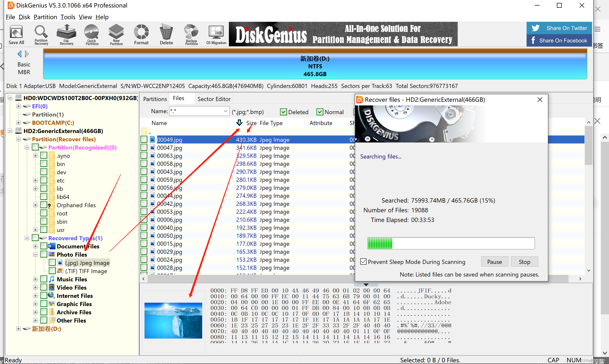The image size is (609, 364).
Task: Check the Partition(Recognized)(0) checkbox
Action: 35,147
